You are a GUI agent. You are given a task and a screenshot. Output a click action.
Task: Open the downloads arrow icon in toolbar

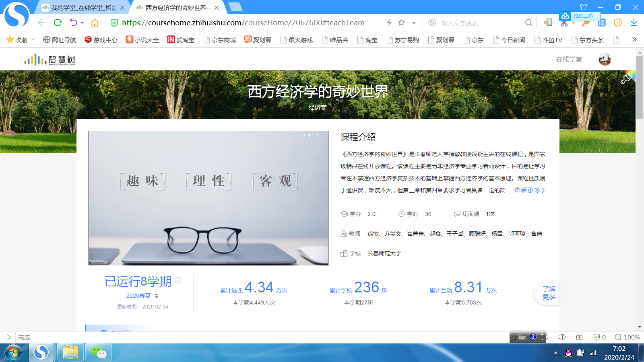point(634,23)
